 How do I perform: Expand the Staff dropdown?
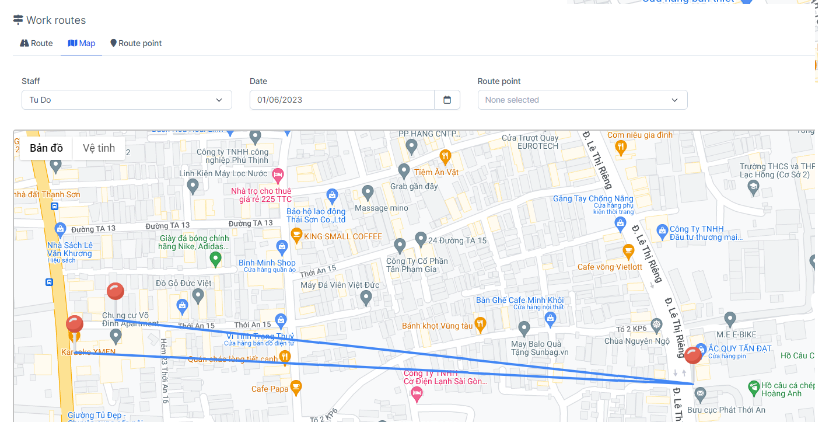(126, 100)
